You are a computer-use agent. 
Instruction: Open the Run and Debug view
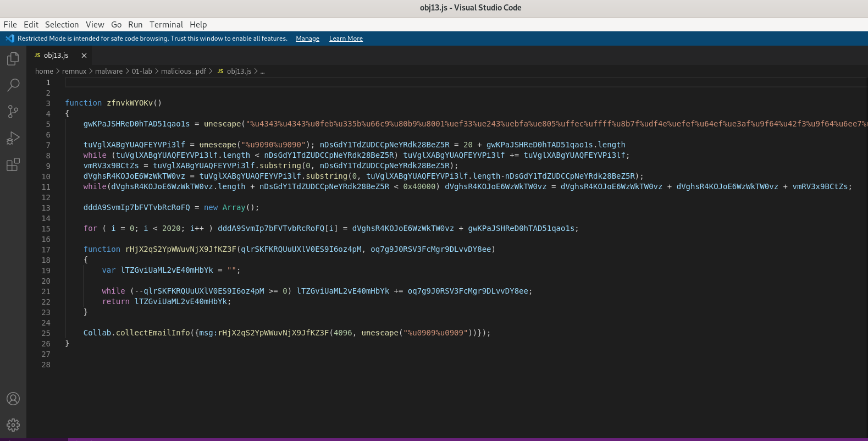[13, 138]
